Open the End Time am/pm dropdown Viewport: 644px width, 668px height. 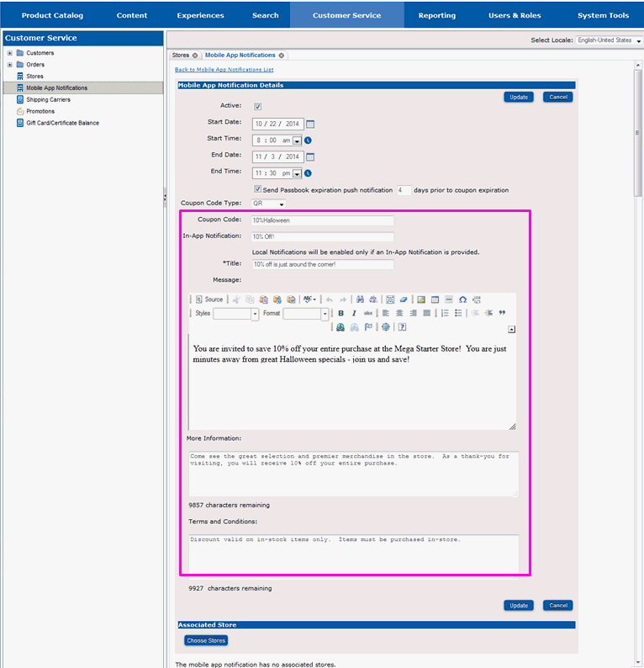pyautogui.click(x=297, y=173)
